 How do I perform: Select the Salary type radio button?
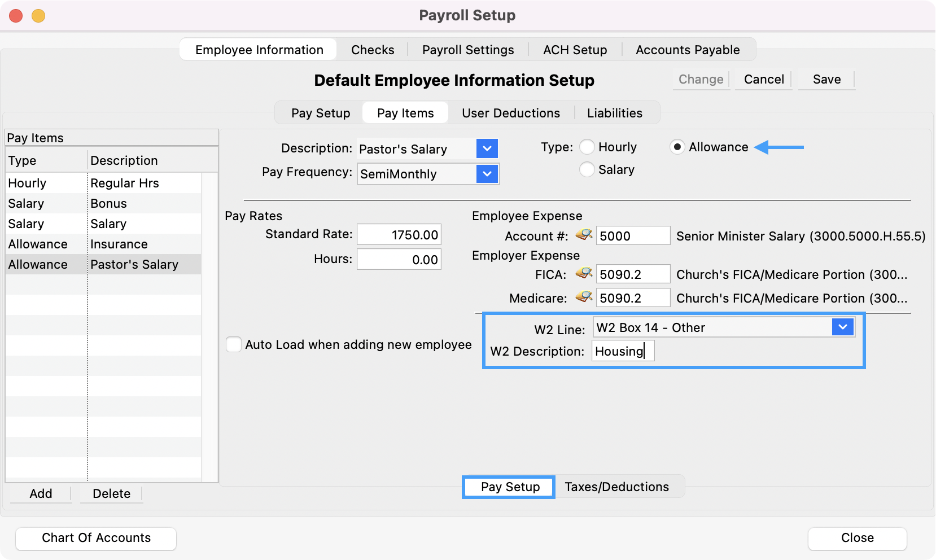(x=587, y=170)
